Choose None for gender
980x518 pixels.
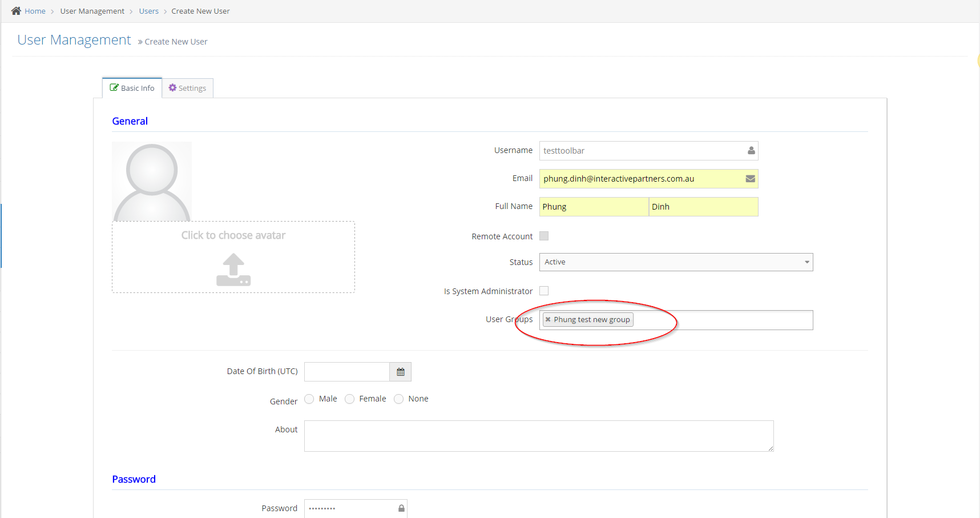pos(399,399)
